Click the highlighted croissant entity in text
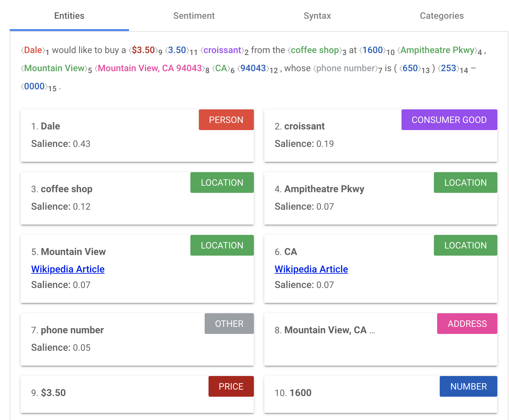Screen dimensions: 509x420 (x=222, y=50)
